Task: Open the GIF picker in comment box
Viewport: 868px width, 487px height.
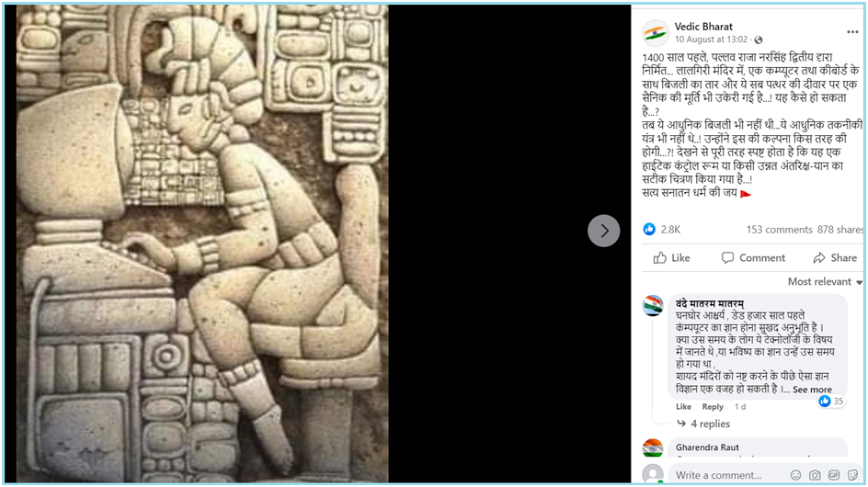Action: (x=834, y=475)
